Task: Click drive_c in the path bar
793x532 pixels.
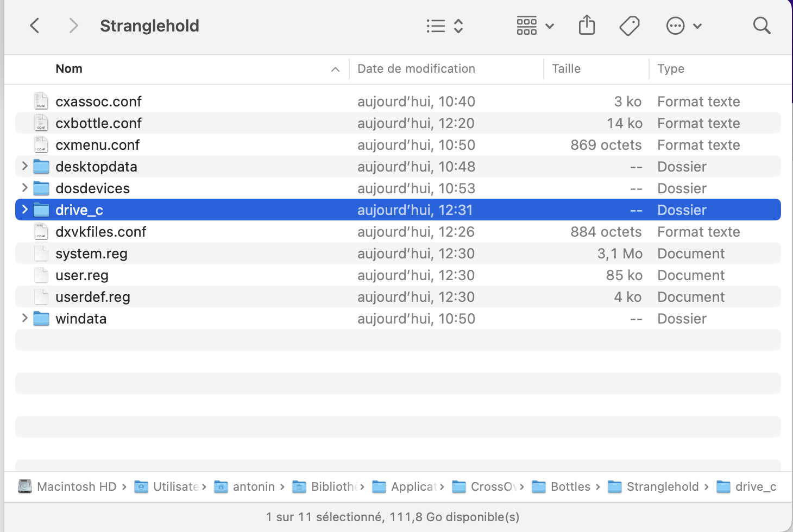Action: pos(746,486)
